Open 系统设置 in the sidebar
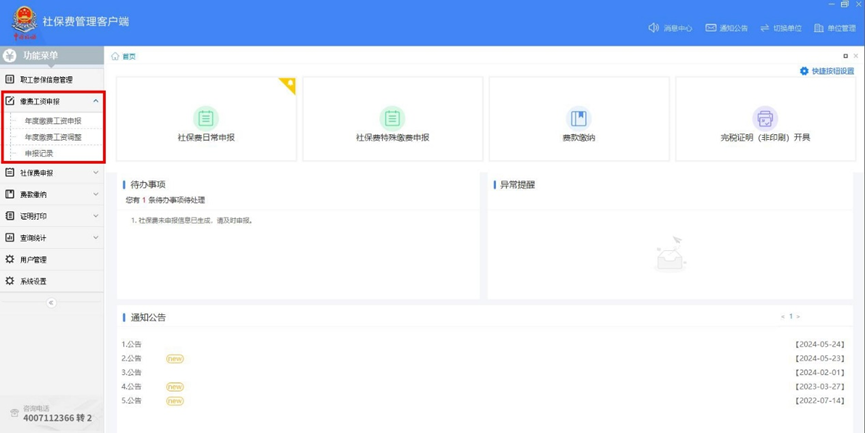 pyautogui.click(x=33, y=281)
